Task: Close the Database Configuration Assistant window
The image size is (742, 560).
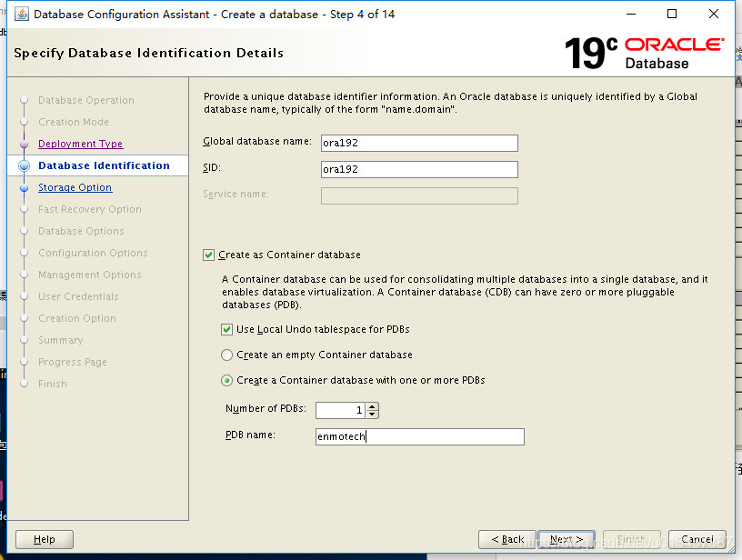Action: 714,15
